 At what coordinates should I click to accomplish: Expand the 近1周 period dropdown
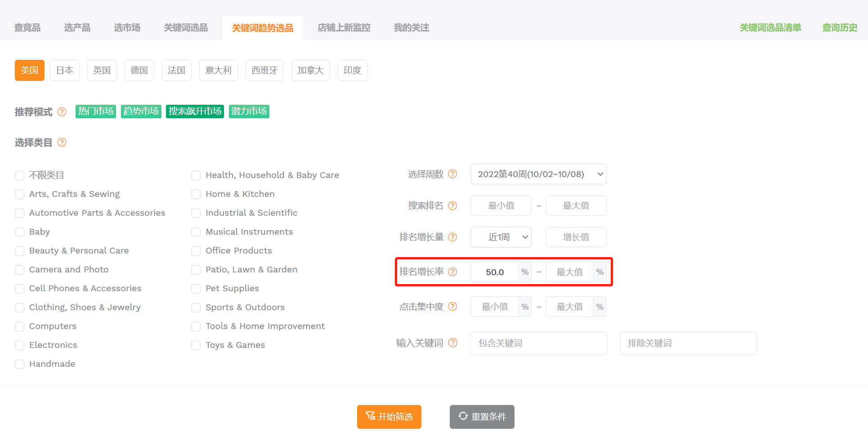coord(501,237)
